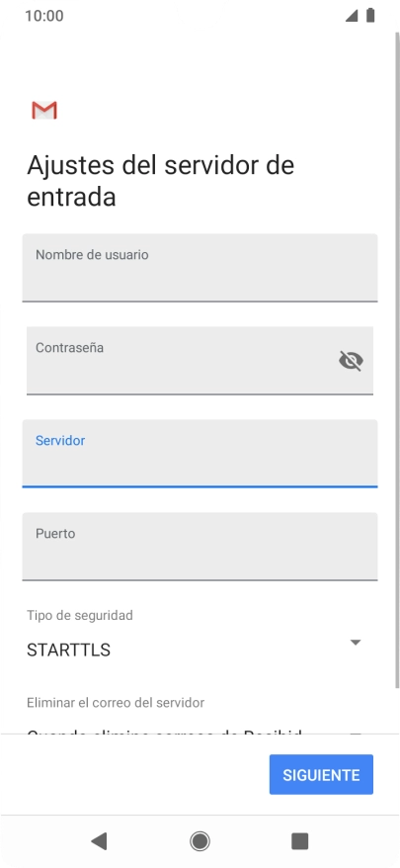The height and width of the screenshot is (868, 400).
Task: Focus the Nombre de usuario field
Action: click(200, 268)
